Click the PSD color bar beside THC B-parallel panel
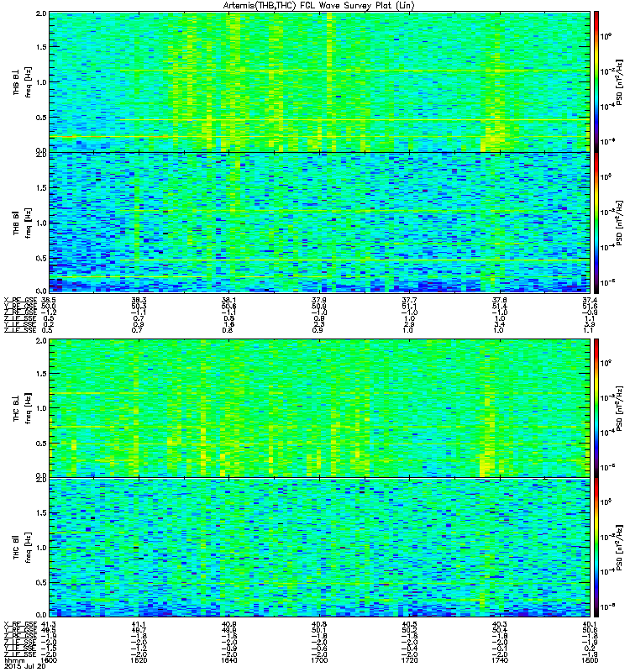 click(596, 548)
